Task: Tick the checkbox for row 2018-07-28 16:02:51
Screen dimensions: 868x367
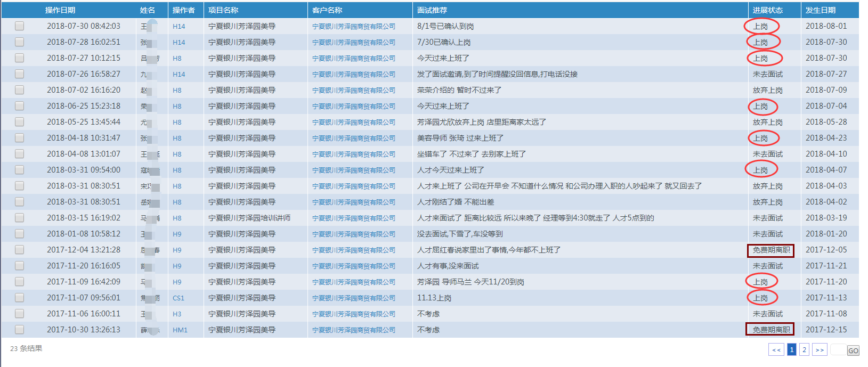Action: point(20,42)
